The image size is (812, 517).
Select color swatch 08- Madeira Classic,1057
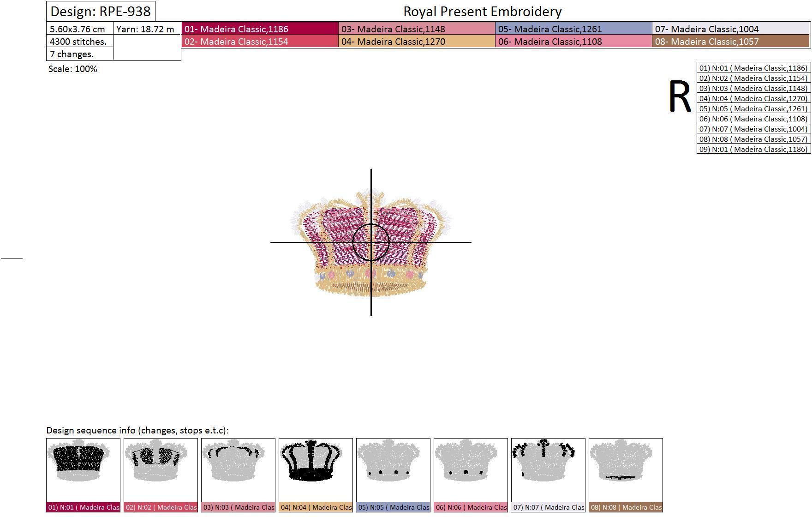(x=731, y=41)
